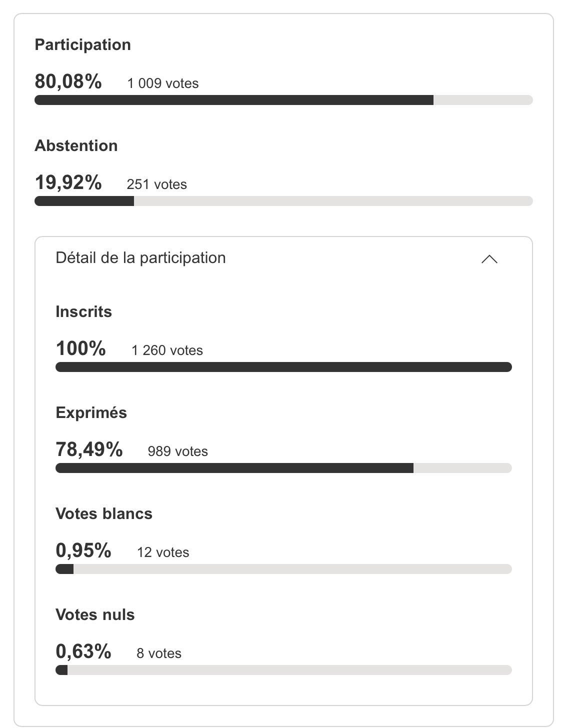
Task: Click the Abstention heading
Action: [76, 145]
